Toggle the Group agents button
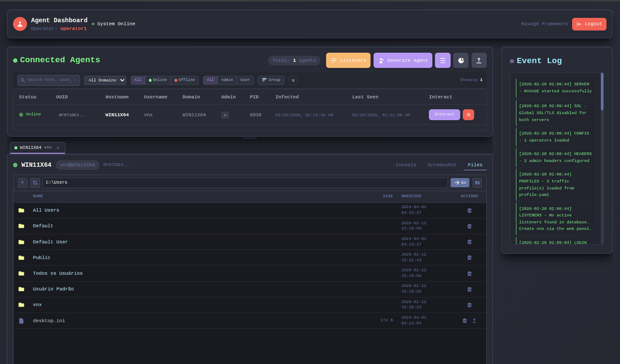Viewport: 620px width, 364px height. [x=271, y=81]
